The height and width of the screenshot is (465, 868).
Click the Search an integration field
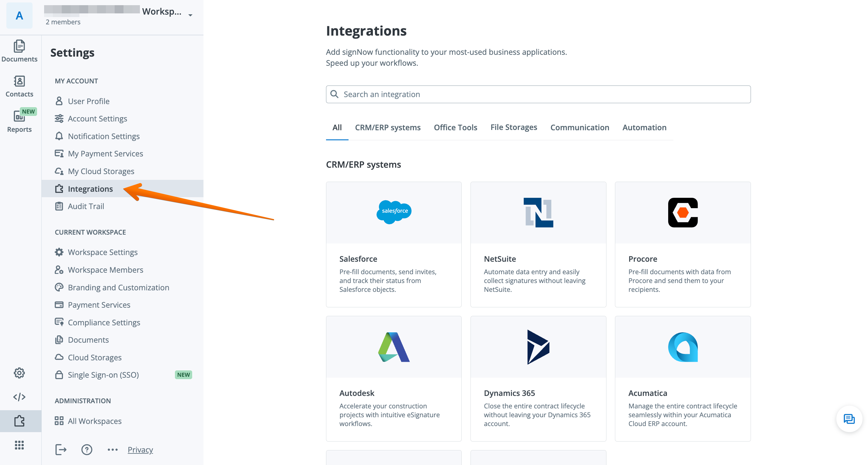click(538, 94)
